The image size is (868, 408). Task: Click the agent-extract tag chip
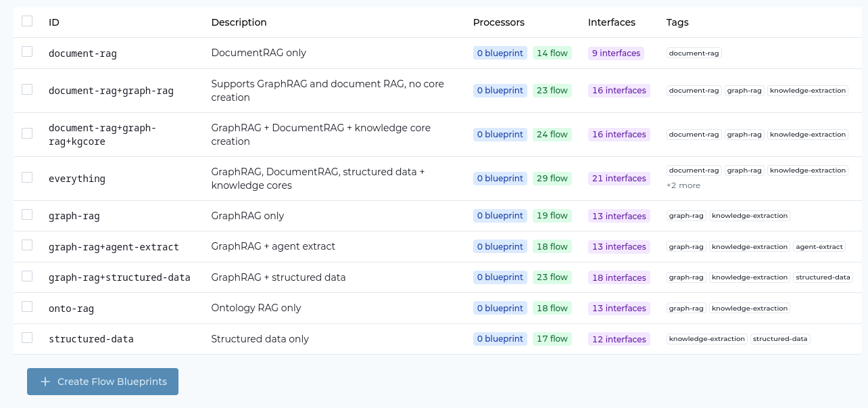819,247
